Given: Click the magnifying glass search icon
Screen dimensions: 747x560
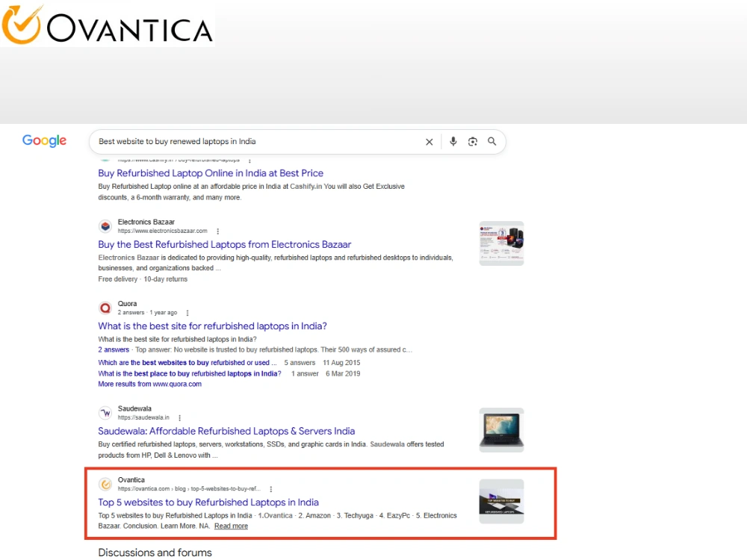Looking at the screenshot, I should click(x=492, y=141).
